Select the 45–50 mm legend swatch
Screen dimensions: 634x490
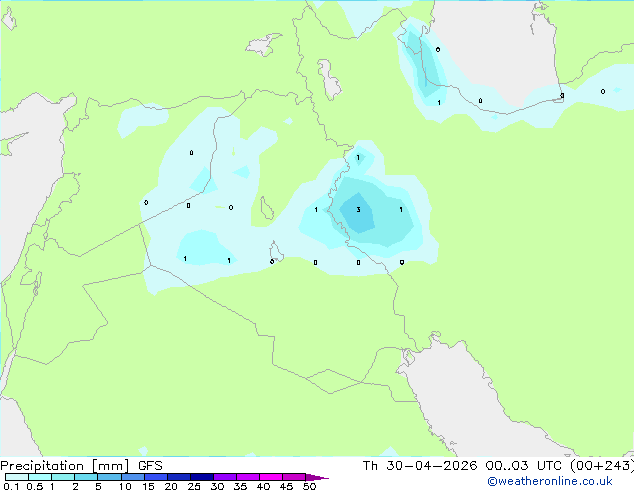coord(294,477)
